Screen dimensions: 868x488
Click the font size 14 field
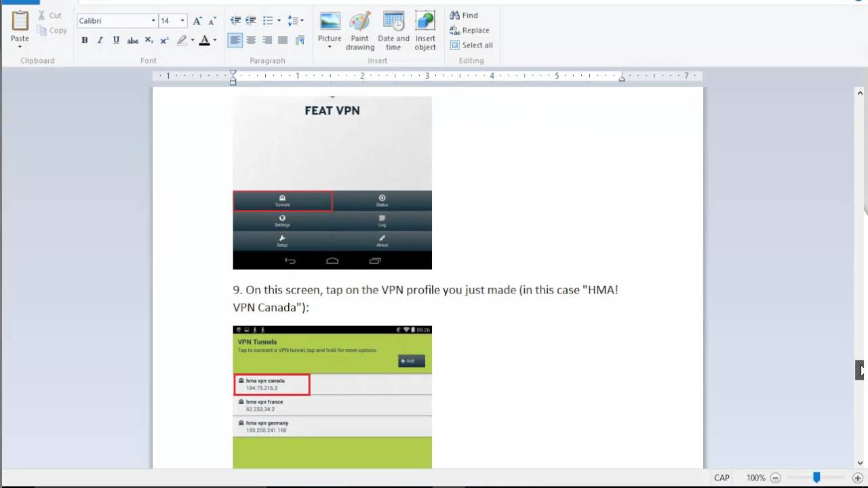168,21
